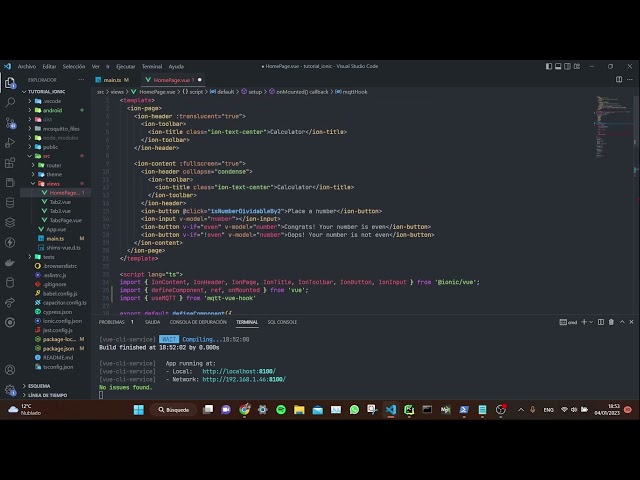Click the PyCharm taskbar icon

(409, 409)
